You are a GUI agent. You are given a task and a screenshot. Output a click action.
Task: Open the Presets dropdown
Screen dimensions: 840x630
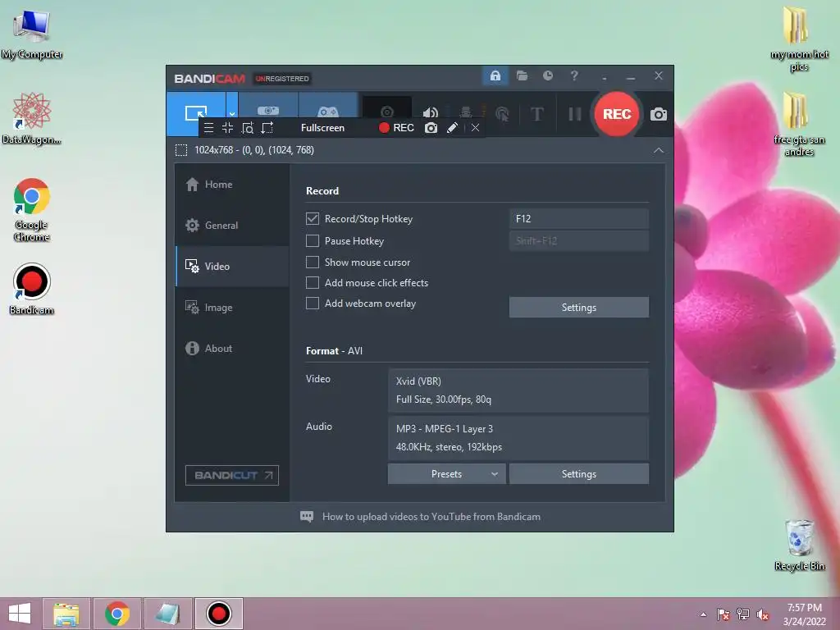point(447,474)
